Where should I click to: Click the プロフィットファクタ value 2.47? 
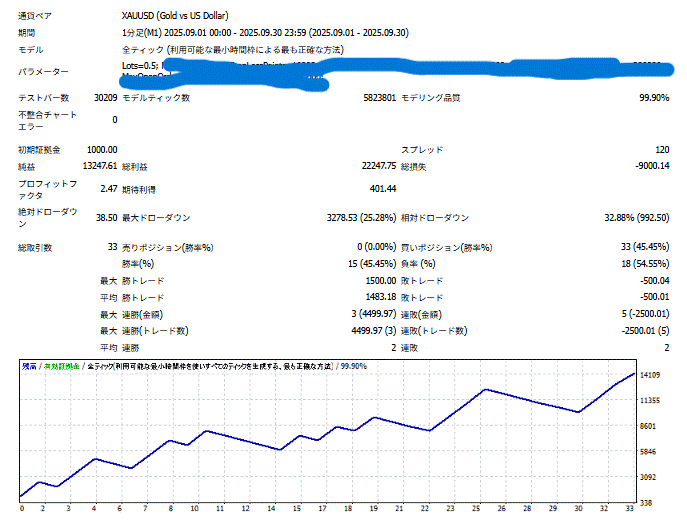(108, 187)
